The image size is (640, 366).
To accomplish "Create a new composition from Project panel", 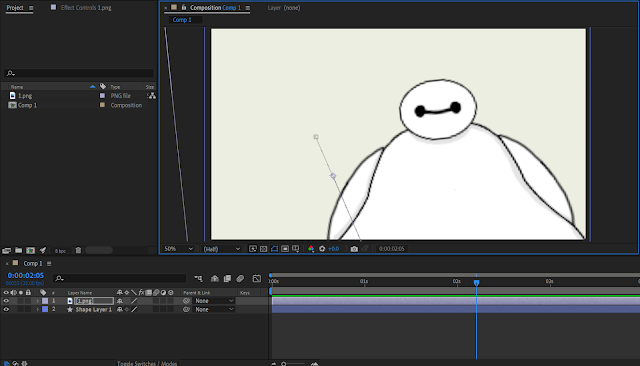I will click(x=31, y=250).
